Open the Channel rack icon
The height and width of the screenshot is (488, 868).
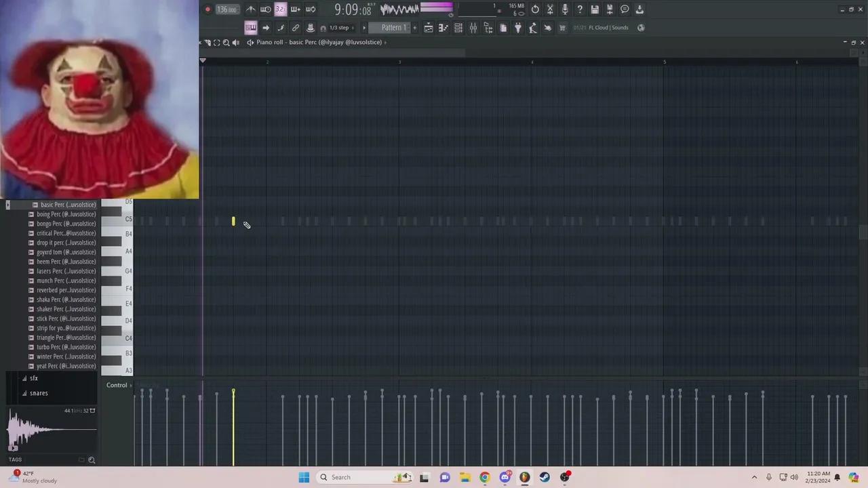point(458,28)
